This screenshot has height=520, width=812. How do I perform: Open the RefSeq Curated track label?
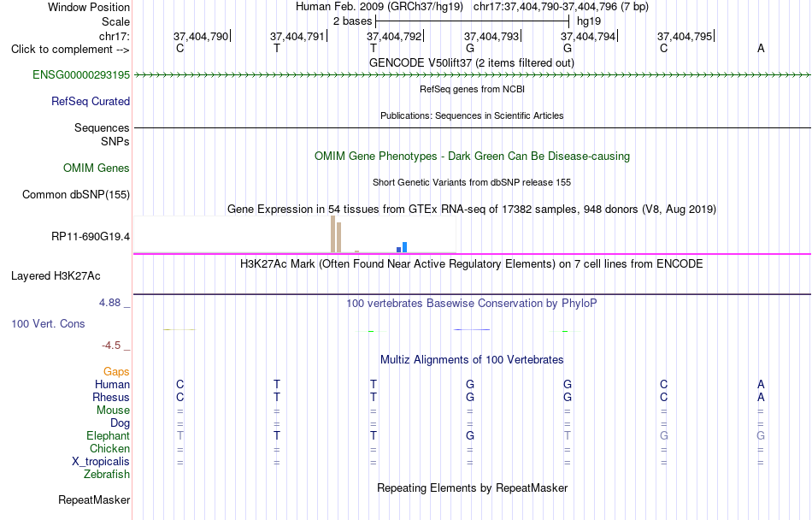coord(91,102)
